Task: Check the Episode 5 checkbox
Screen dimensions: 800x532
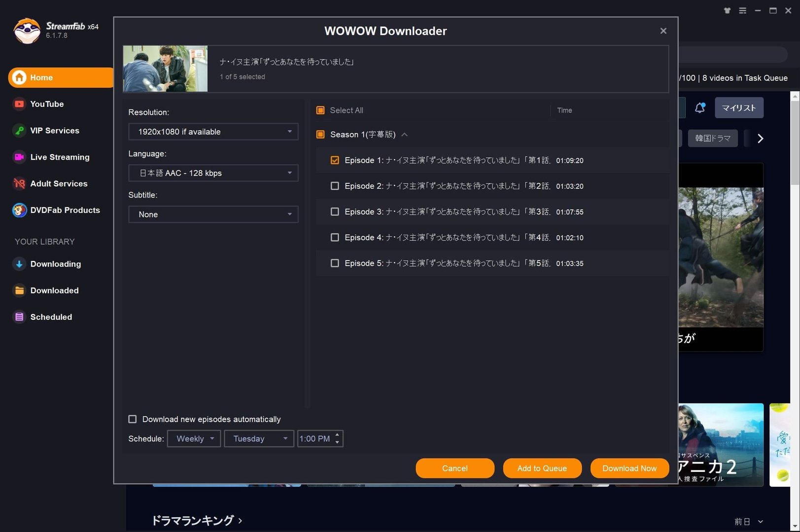Action: (335, 263)
